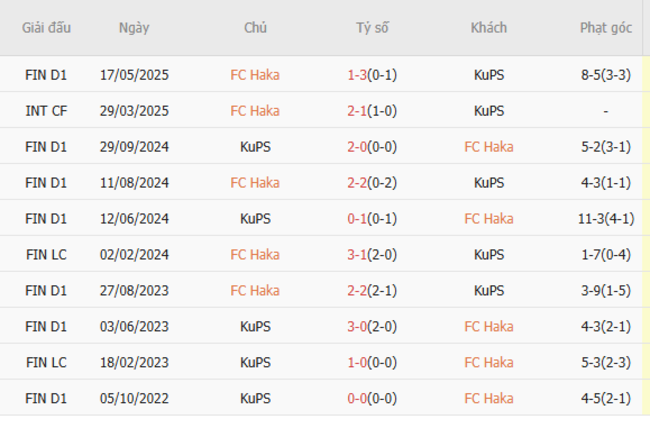This screenshot has width=650, height=428.
Task: Click the 1-3 score of the 17/05/2025 match
Action: point(357,75)
